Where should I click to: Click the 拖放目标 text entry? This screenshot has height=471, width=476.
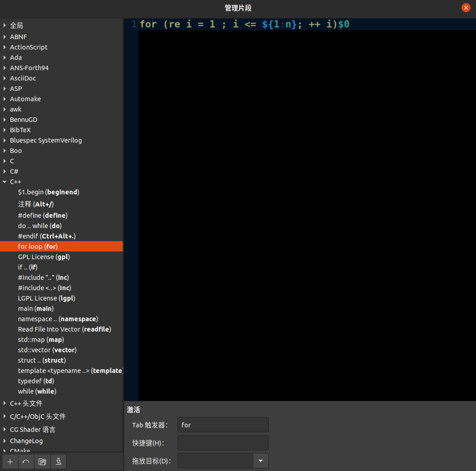point(215,461)
